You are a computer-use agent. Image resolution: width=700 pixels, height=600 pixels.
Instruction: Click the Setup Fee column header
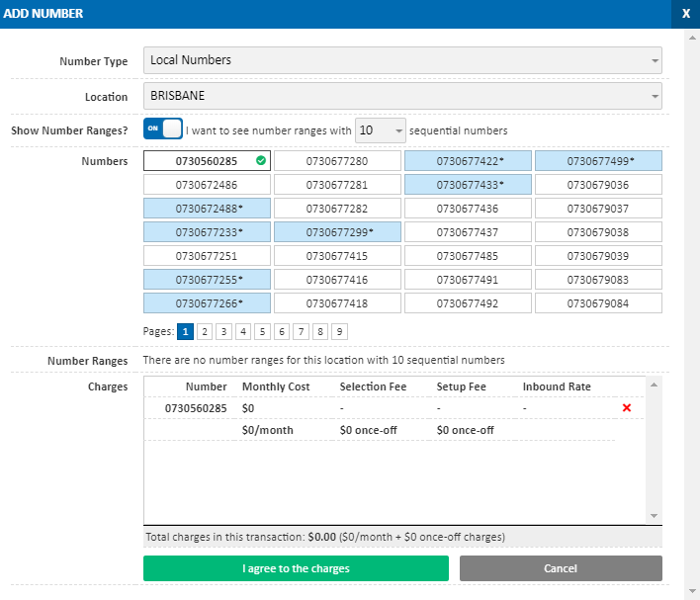click(461, 386)
